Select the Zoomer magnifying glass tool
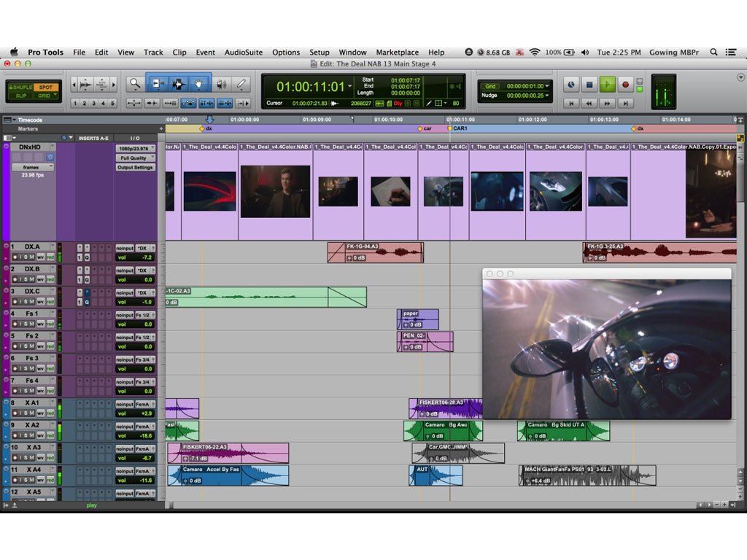Screen dimensions: 747x560 (x=134, y=85)
